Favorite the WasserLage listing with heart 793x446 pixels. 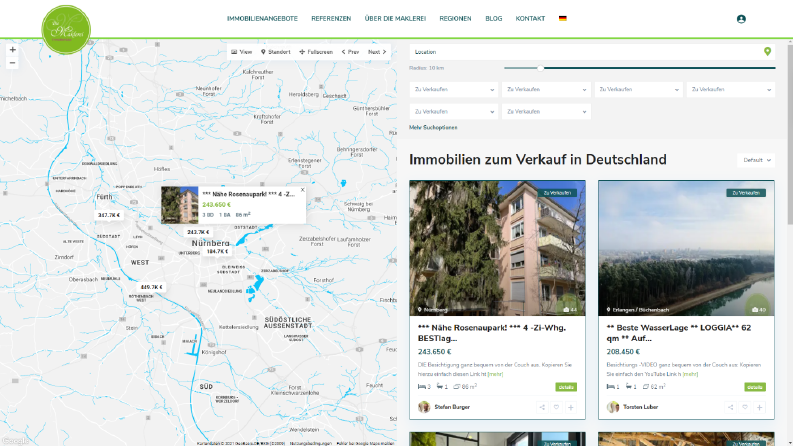pyautogui.click(x=745, y=407)
